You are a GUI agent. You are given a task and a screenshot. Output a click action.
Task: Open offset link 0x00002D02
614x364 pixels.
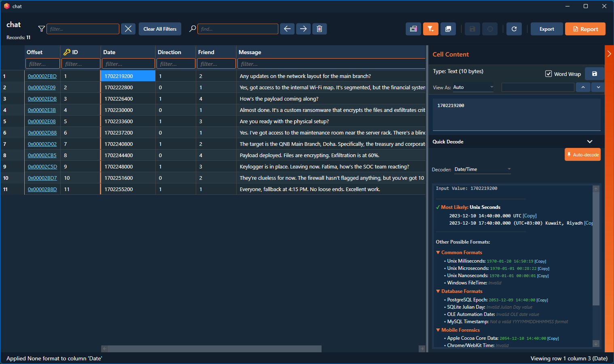coord(42,144)
